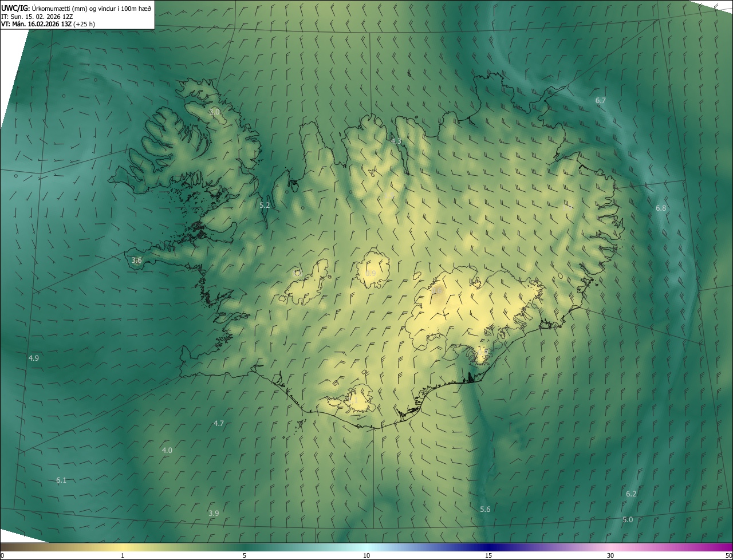Click the 6.7 value northeast of Iceland
The height and width of the screenshot is (560, 733).
pos(600,100)
